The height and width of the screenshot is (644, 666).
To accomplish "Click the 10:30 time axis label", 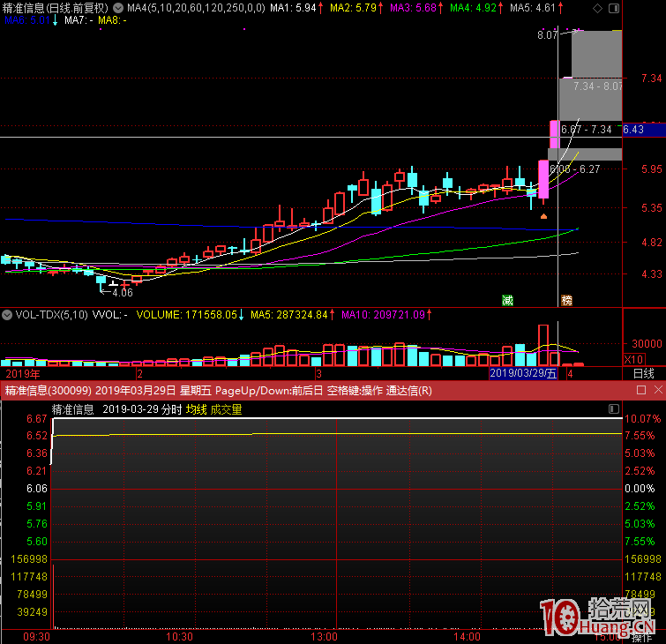I will [179, 637].
